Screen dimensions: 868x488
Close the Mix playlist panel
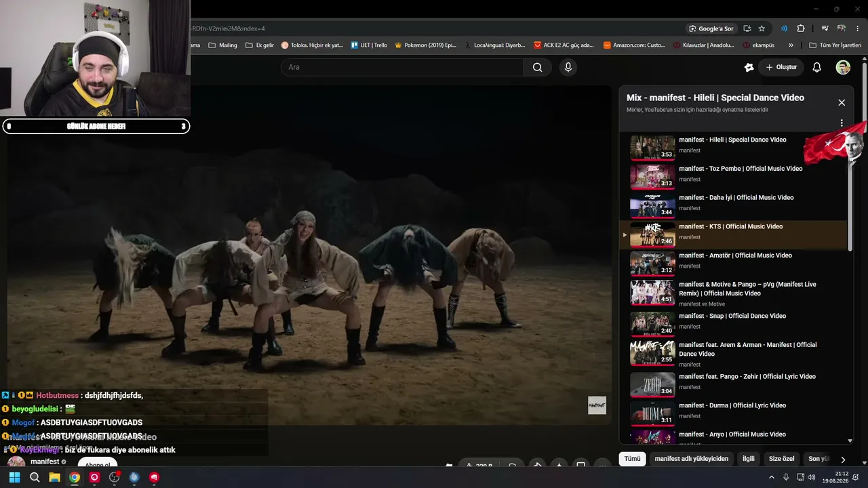click(x=842, y=102)
